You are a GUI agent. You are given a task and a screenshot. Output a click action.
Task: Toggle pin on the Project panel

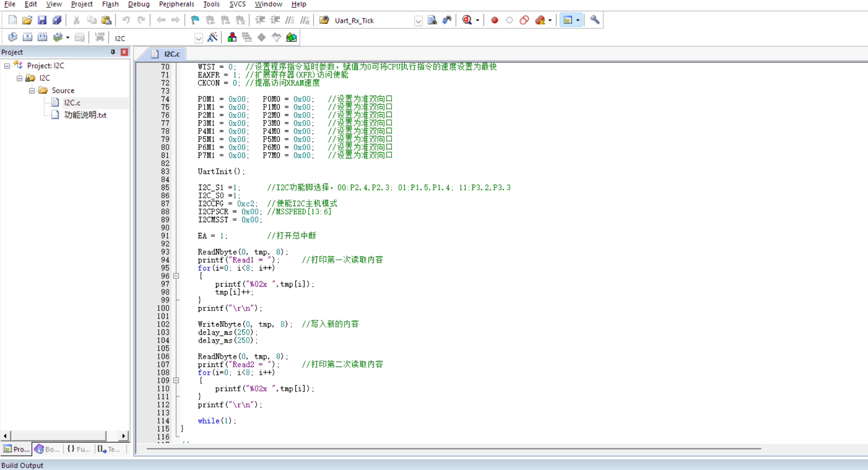[113, 52]
